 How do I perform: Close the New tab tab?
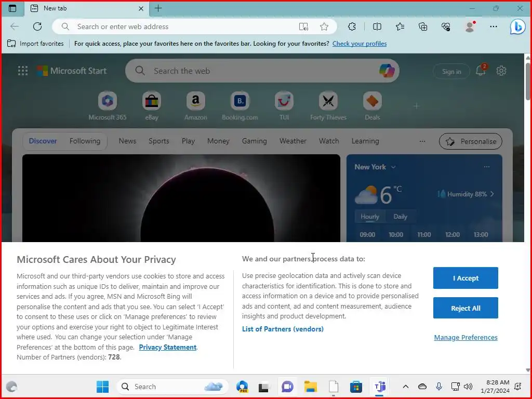click(141, 8)
